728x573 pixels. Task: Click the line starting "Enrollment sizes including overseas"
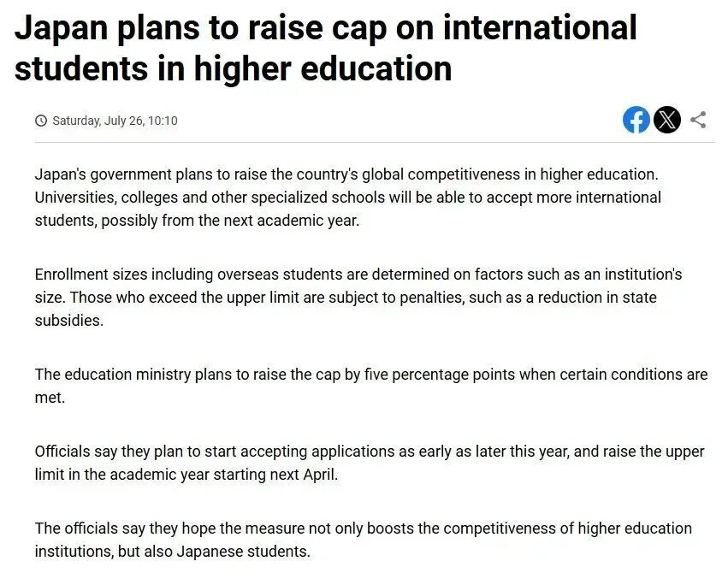(x=358, y=275)
